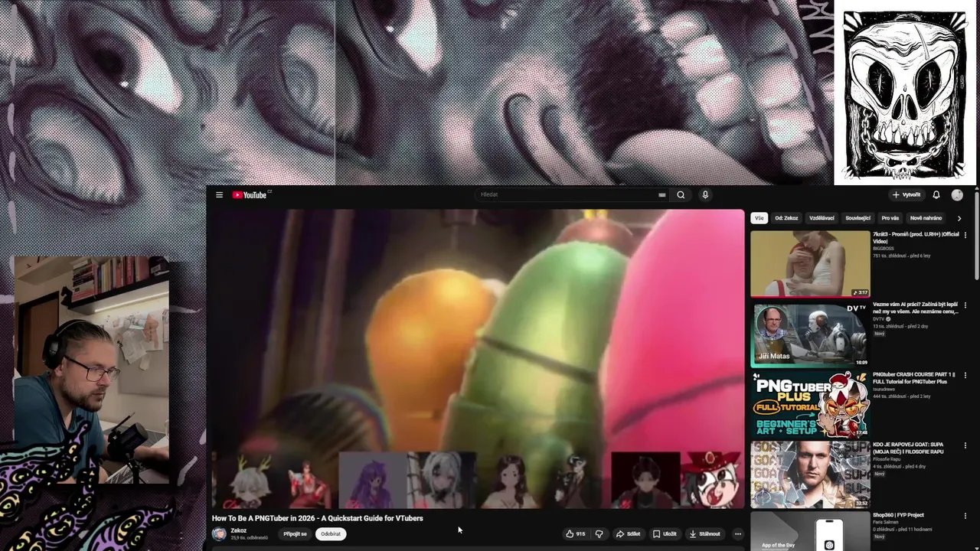Open more options for Vezme vám AI práci video

tap(965, 305)
